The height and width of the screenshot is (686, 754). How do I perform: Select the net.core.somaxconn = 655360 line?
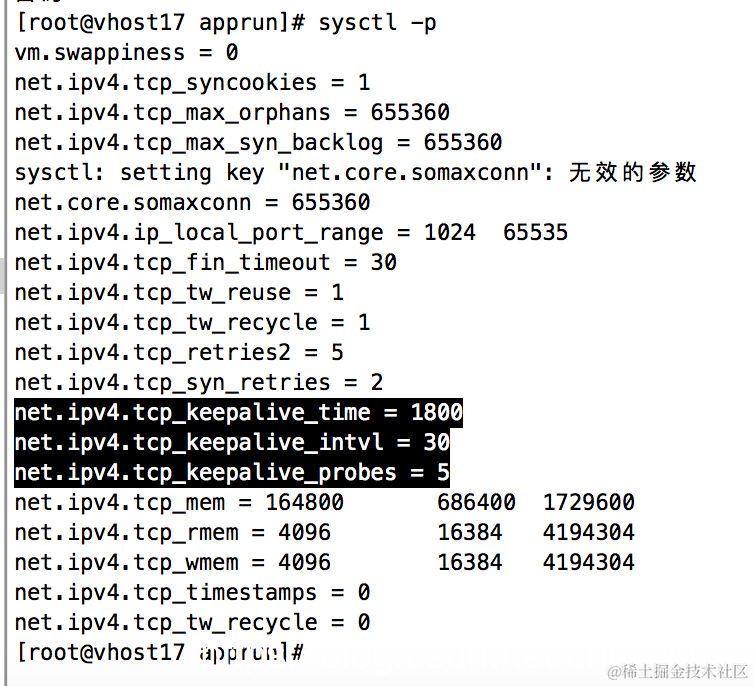pos(192,202)
